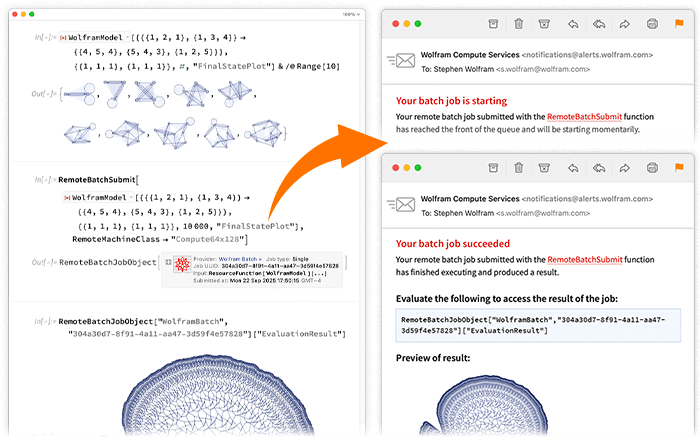Click the 'Range[10]' text in first input
The image size is (700, 440).
(318, 66)
